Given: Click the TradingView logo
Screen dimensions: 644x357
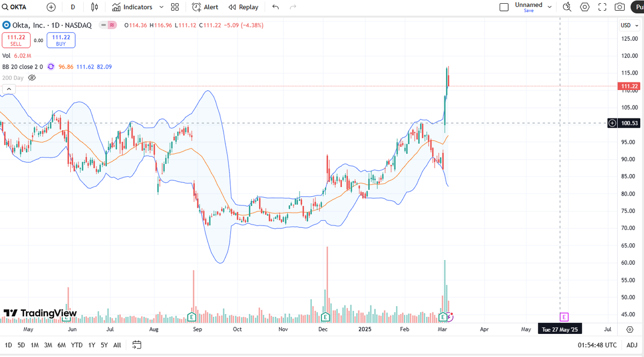Looking at the screenshot, I should (41, 314).
